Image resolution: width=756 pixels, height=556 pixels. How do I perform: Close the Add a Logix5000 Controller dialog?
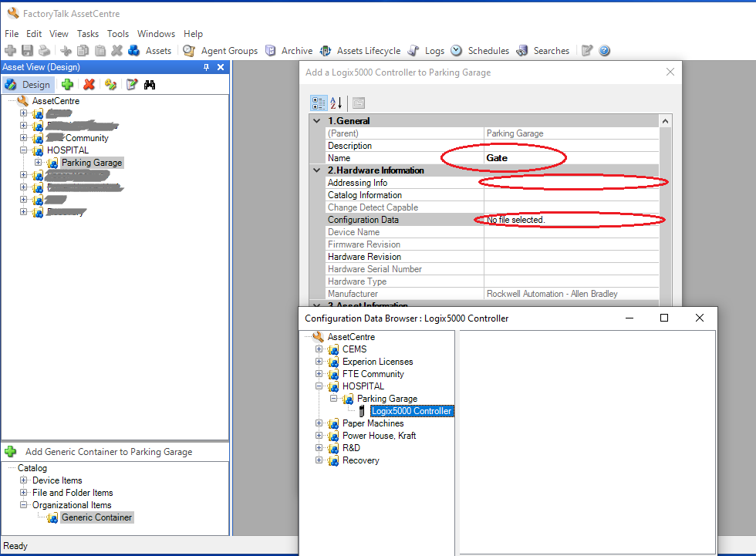pos(670,72)
